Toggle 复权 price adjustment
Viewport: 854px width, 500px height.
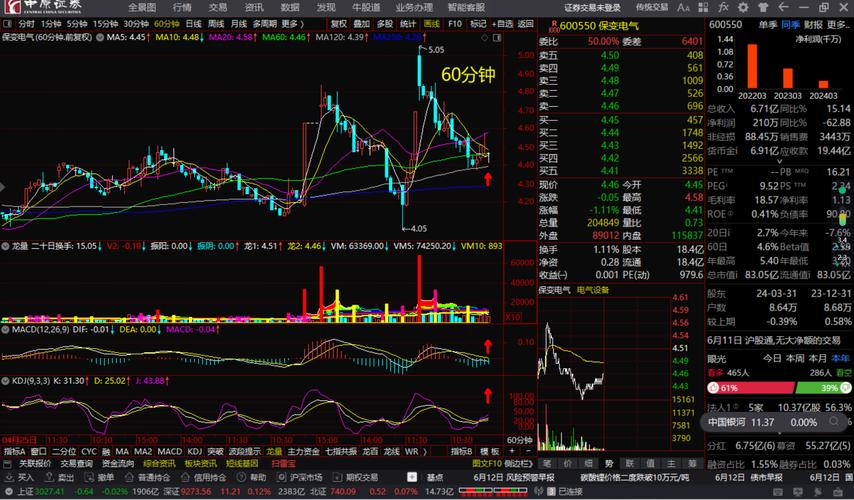339,24
